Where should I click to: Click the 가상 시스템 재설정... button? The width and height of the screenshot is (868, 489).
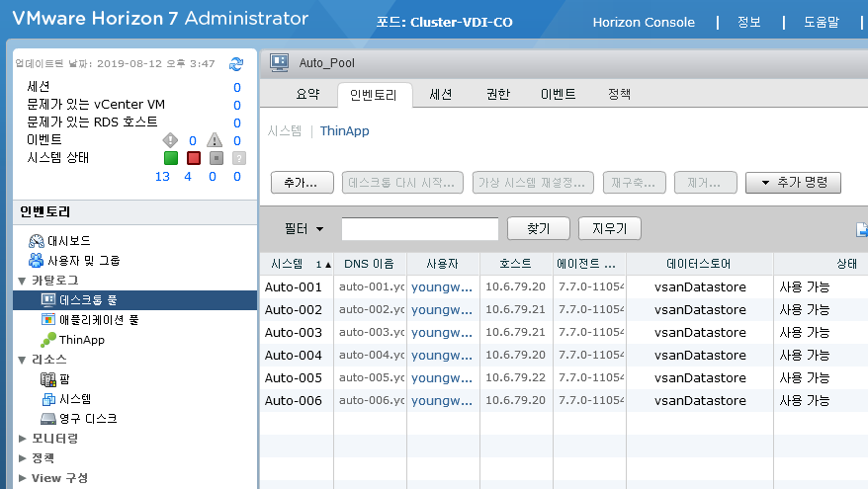pos(533,183)
